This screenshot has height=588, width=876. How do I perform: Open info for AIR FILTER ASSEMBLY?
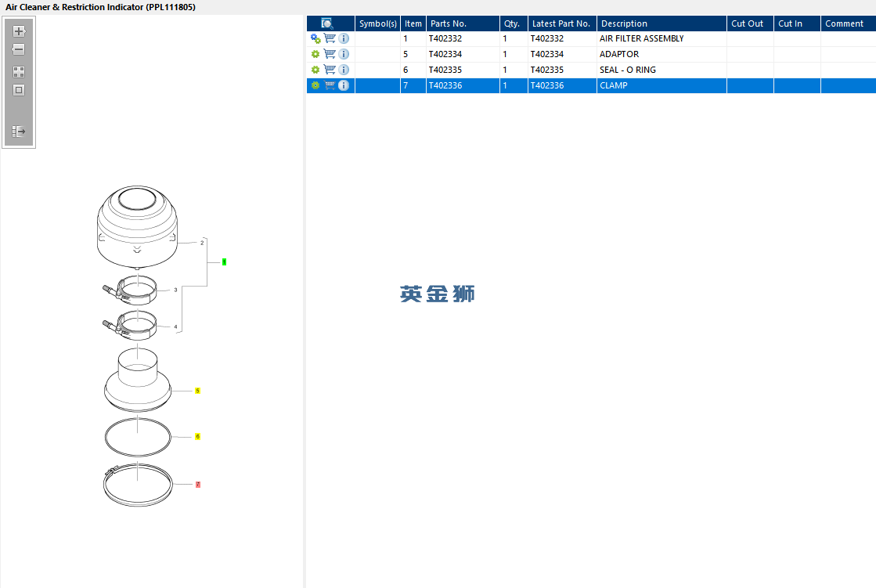[x=344, y=38]
